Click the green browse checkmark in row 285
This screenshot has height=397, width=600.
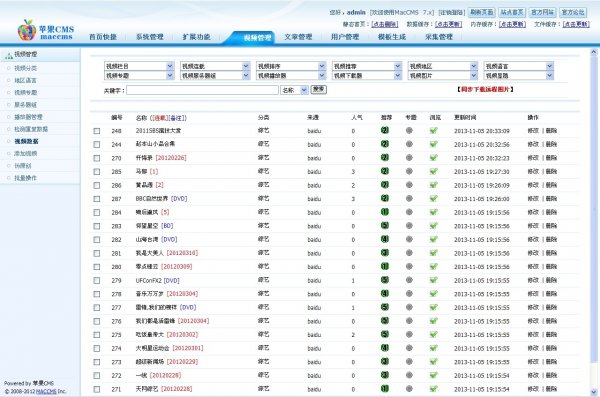(x=434, y=172)
